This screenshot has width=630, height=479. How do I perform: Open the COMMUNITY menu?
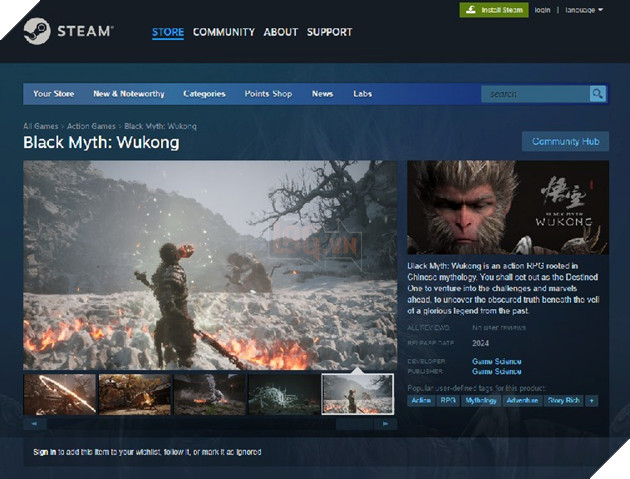click(224, 32)
